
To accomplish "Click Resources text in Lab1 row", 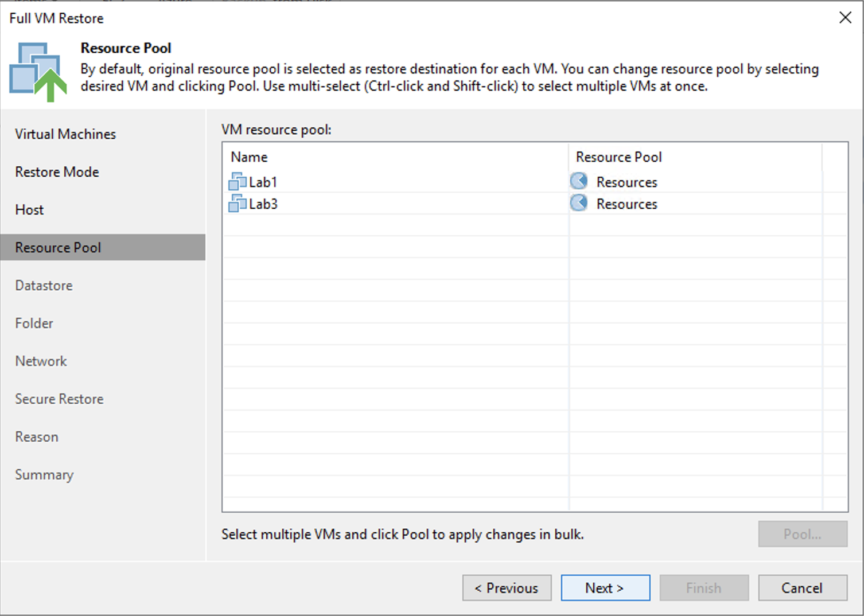I will click(x=626, y=182).
